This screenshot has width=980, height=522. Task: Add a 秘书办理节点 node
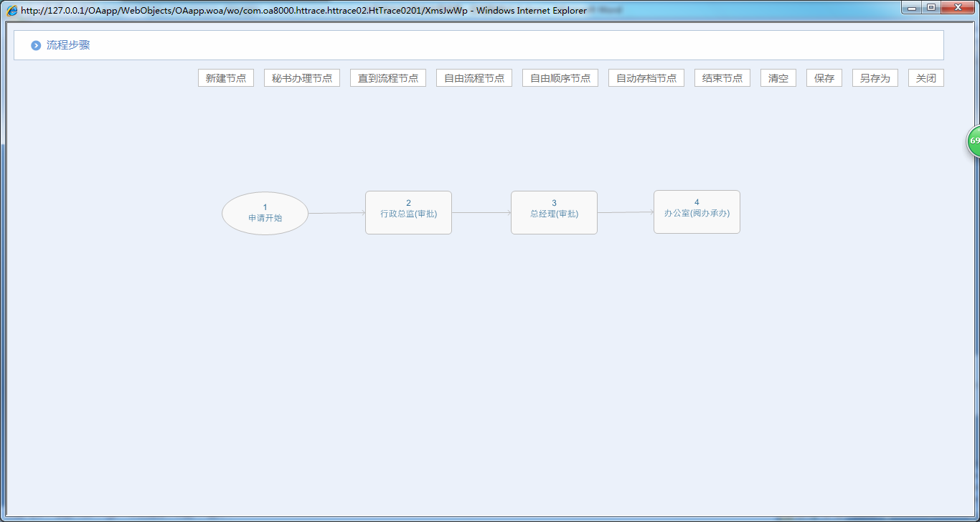coord(302,78)
